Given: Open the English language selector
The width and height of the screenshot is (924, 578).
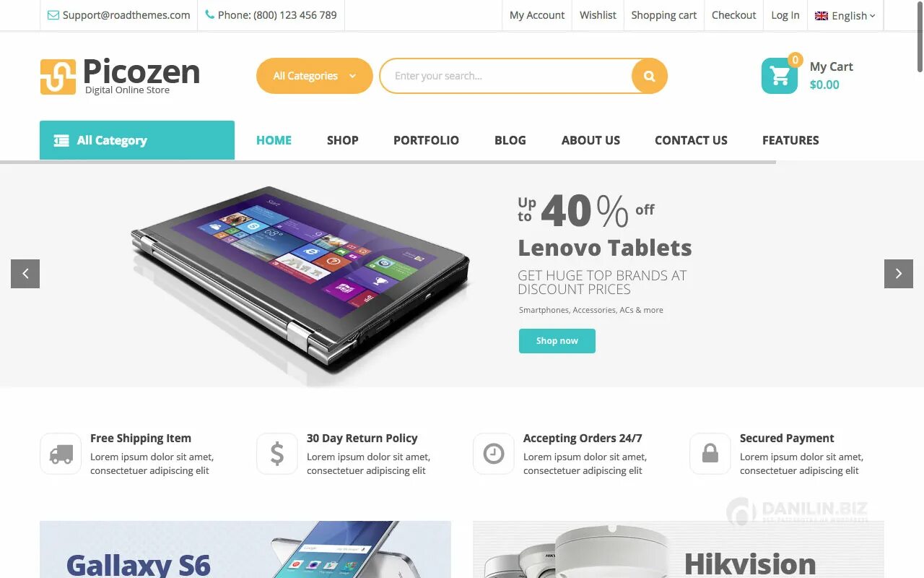Looking at the screenshot, I should [845, 15].
